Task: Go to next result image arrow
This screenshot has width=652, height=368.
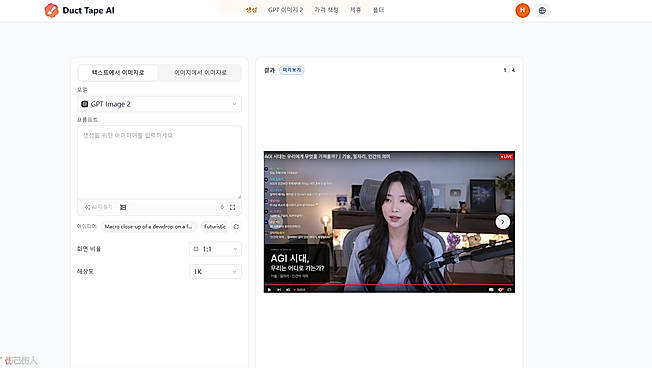Action: click(x=502, y=222)
